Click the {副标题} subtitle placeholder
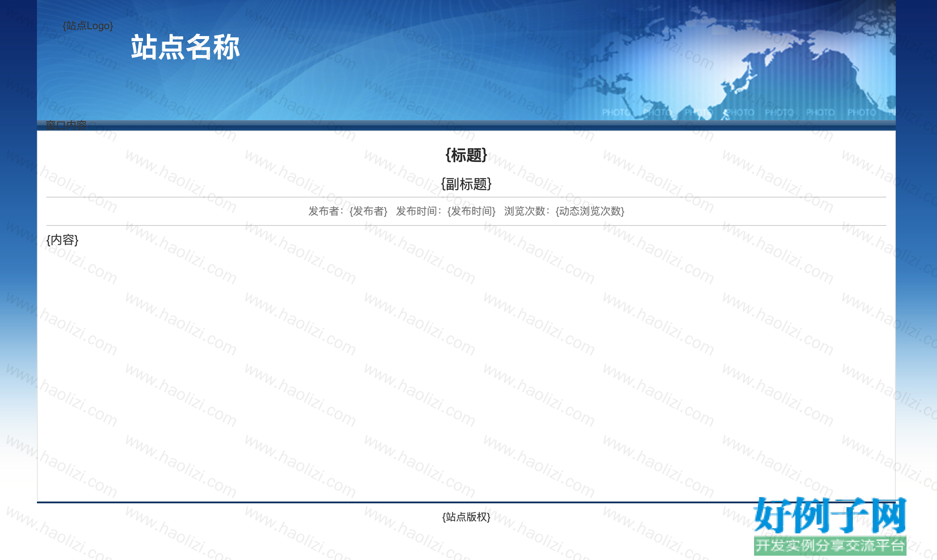Image resolution: width=937 pixels, height=560 pixels. [466, 184]
